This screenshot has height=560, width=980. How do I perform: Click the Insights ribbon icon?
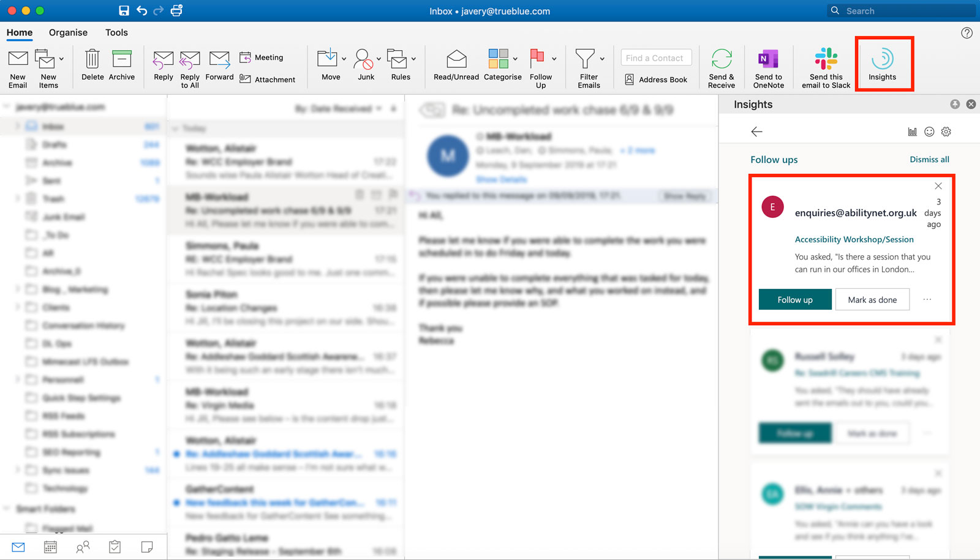882,60
